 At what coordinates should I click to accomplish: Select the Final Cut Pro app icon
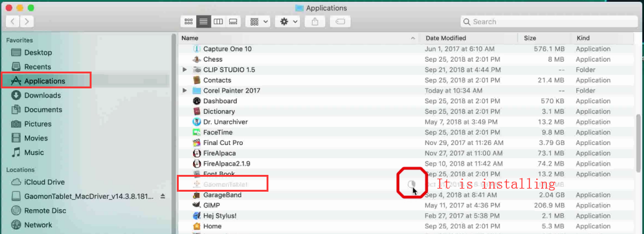196,143
